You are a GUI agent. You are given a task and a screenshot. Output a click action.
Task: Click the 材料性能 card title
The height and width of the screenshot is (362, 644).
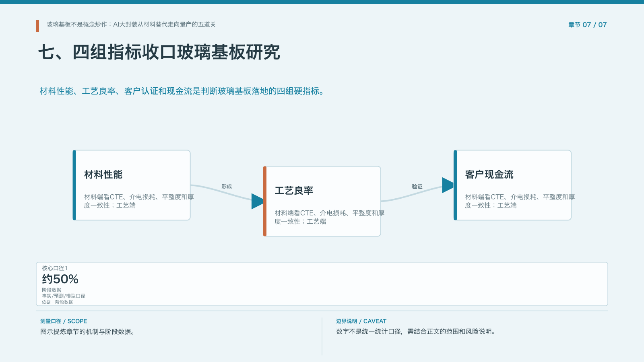(103, 175)
